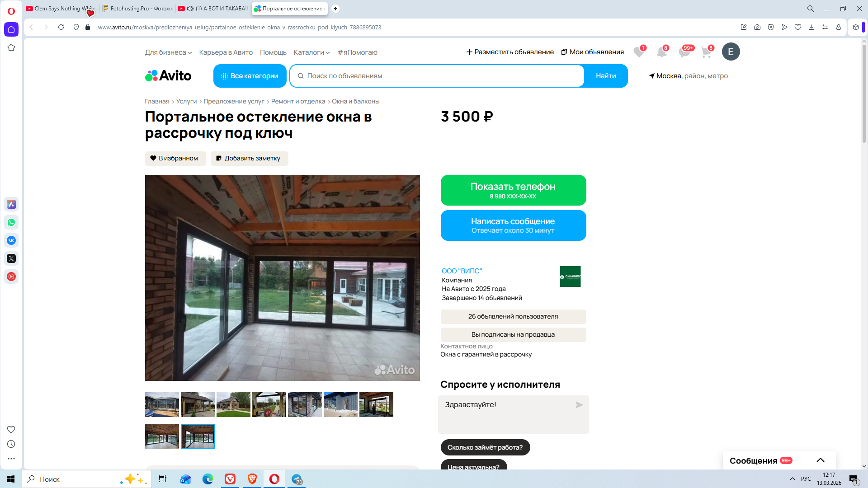The height and width of the screenshot is (488, 868).
Task: Expand the Сообщения chat panel chevron
Action: click(x=821, y=460)
